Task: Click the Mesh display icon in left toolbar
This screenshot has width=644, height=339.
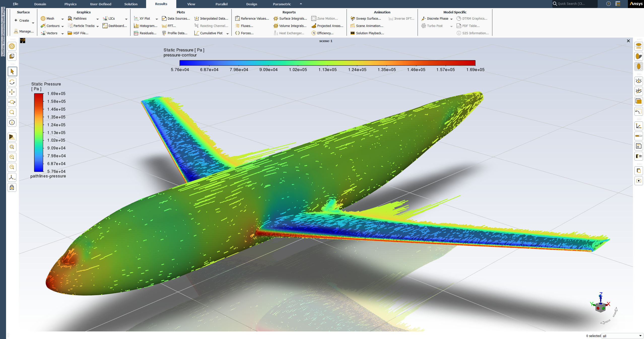Action: (12, 46)
